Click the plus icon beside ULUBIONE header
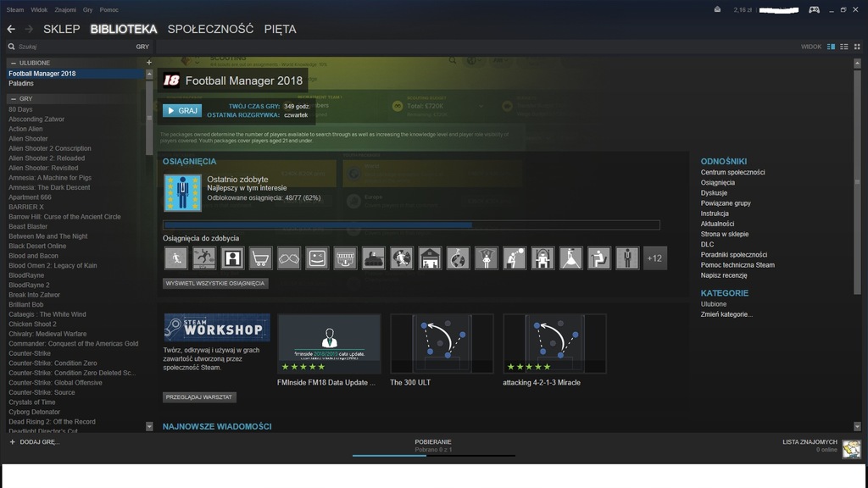This screenshot has width=868, height=488. (x=149, y=63)
